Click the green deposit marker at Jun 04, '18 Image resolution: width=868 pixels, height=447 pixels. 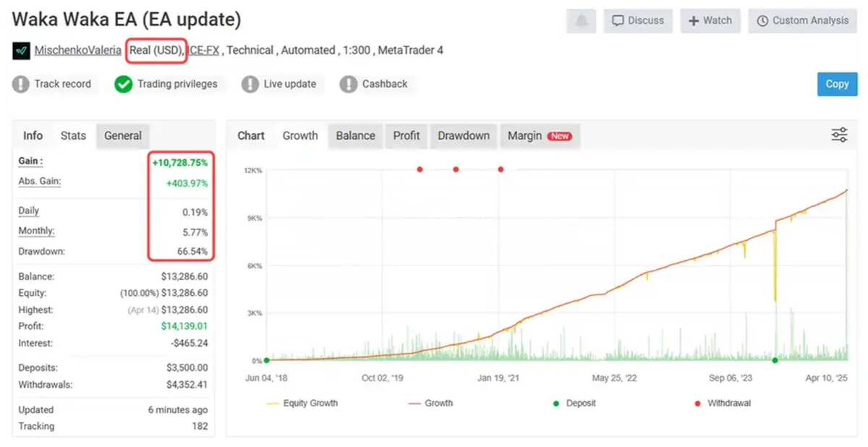267,360
